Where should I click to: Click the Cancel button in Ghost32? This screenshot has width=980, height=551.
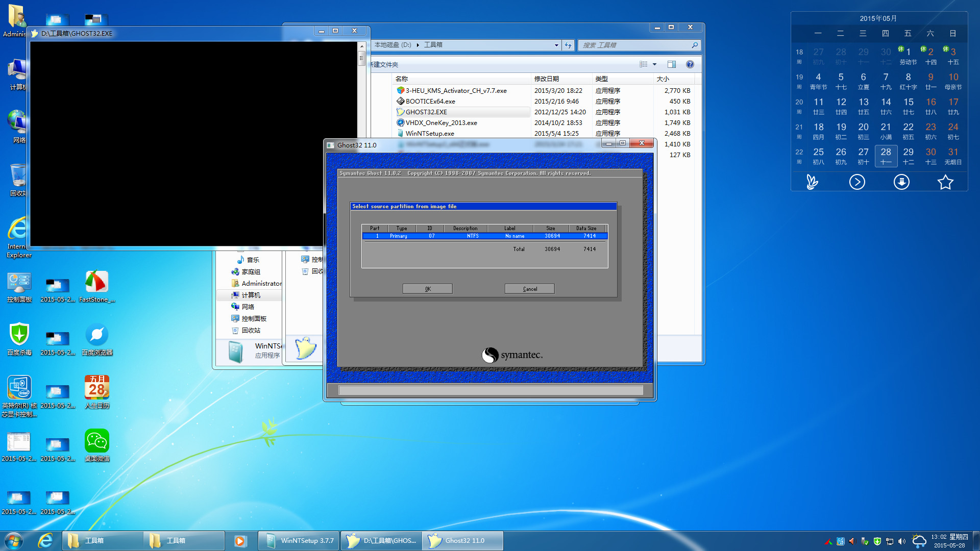coord(530,289)
